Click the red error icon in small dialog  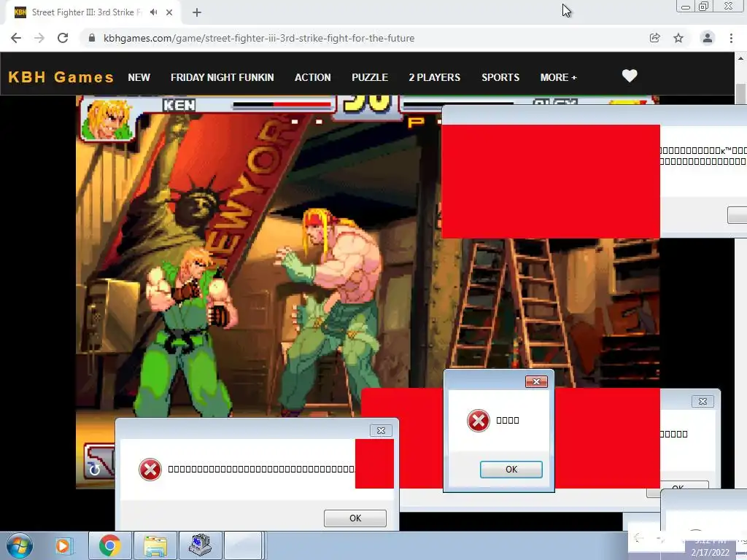pyautogui.click(x=479, y=421)
